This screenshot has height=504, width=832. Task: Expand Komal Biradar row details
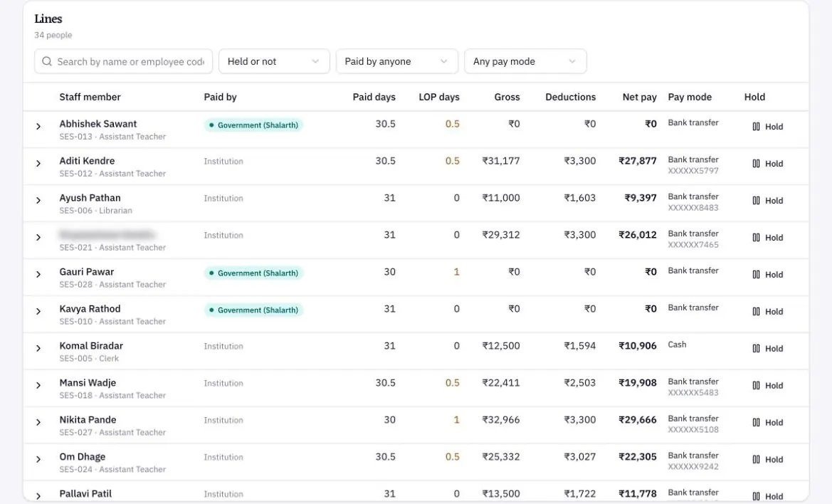tap(38, 349)
